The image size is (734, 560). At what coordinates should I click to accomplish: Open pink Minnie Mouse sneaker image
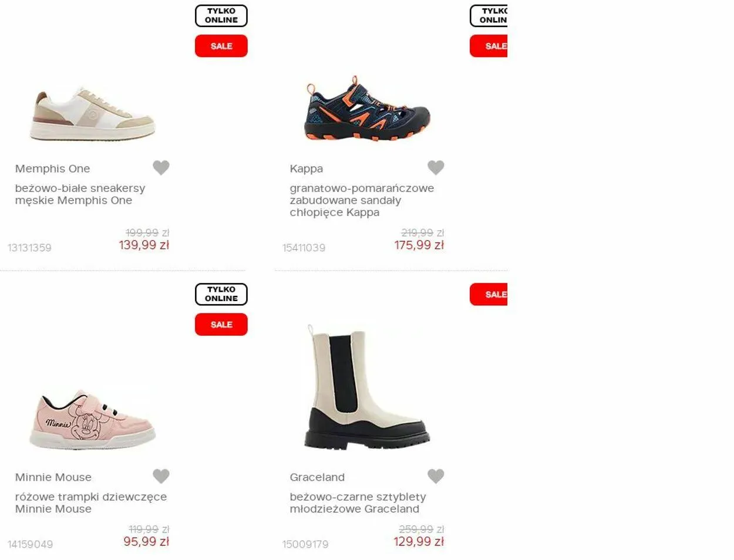[x=92, y=419]
